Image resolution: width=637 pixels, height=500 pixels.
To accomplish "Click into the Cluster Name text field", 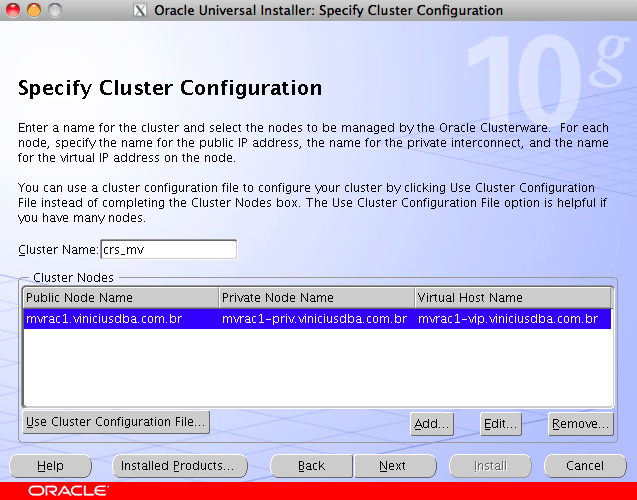I will tap(168, 250).
